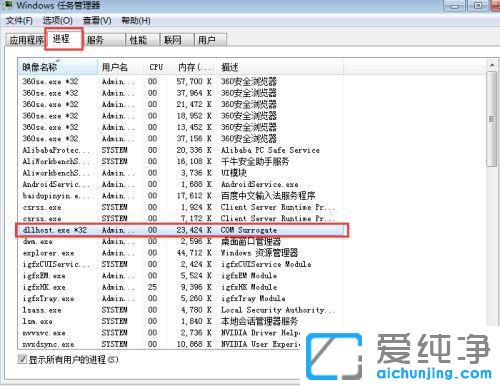Sort processes by 映像名称 column header
Viewport: 500px width, 386px height.
pos(58,67)
